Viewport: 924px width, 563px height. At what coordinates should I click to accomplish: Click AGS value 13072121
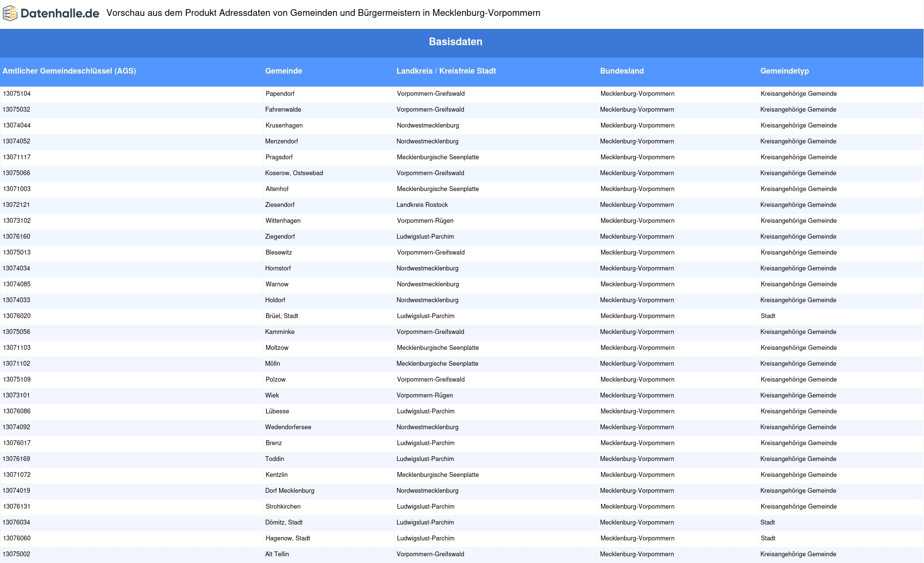coord(16,205)
